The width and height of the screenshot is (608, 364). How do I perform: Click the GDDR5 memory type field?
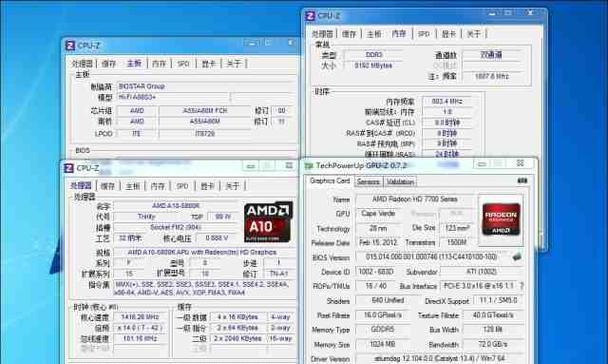(383, 329)
